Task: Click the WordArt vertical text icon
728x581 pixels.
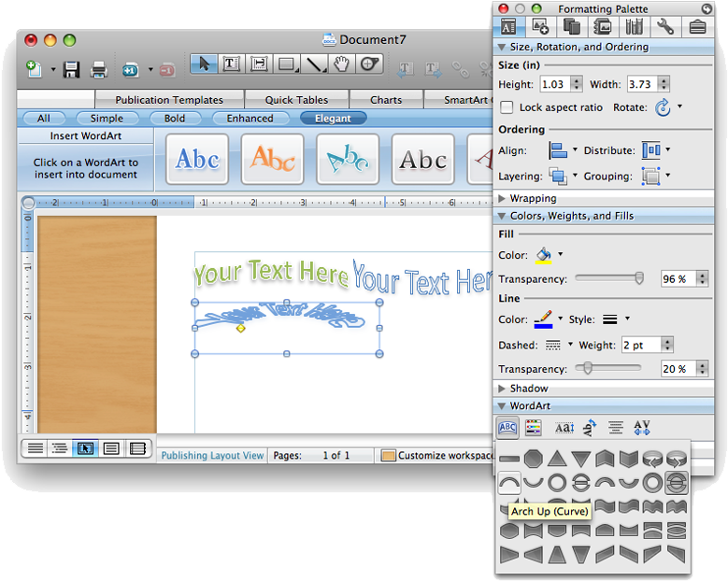Action: tap(590, 428)
